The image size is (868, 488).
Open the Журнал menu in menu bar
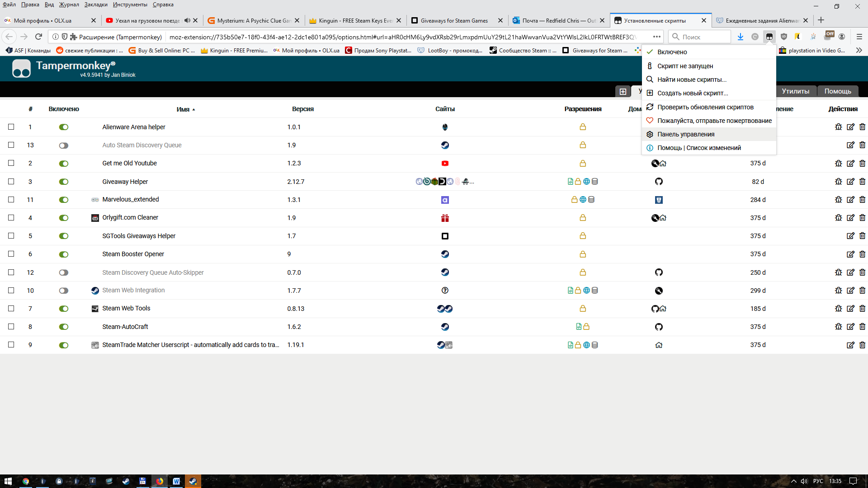click(x=69, y=5)
